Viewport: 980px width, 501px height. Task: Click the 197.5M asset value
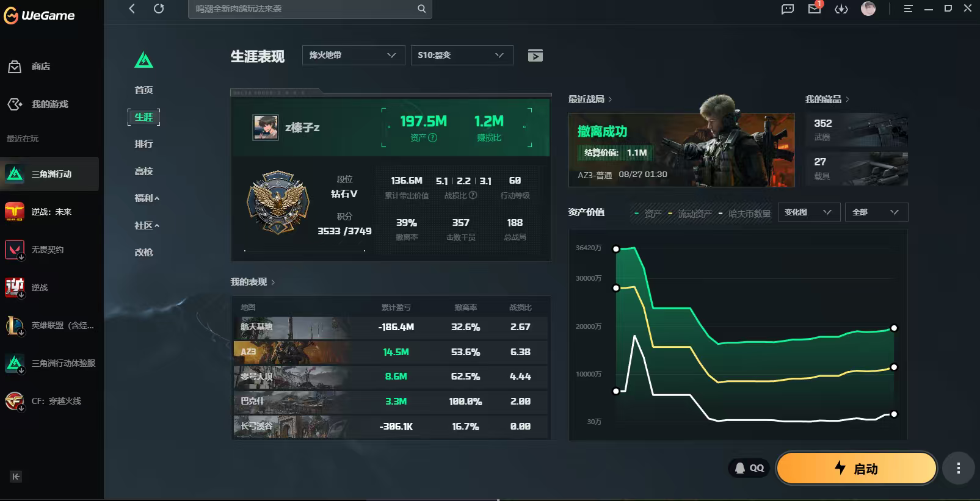(423, 121)
